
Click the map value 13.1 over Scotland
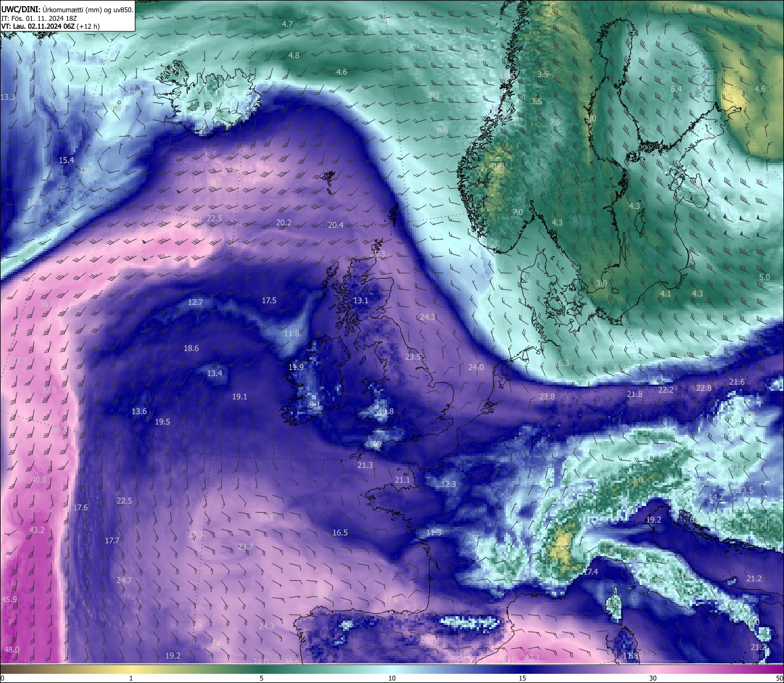pos(361,300)
